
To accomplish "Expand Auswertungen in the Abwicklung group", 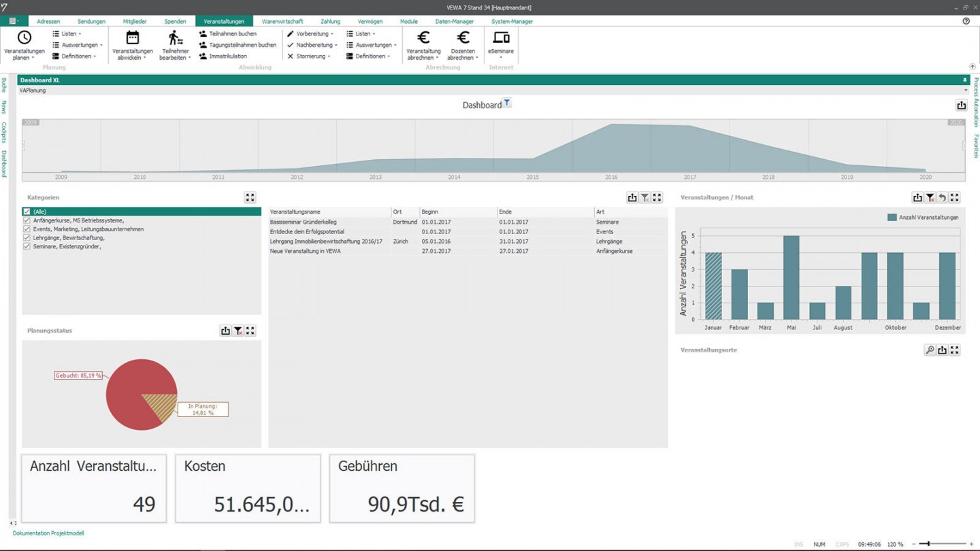I will click(372, 45).
